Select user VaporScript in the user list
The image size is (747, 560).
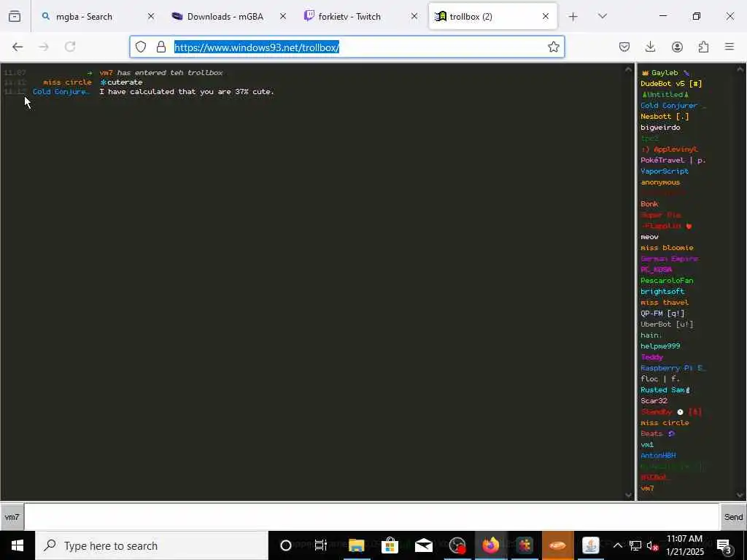pos(665,171)
